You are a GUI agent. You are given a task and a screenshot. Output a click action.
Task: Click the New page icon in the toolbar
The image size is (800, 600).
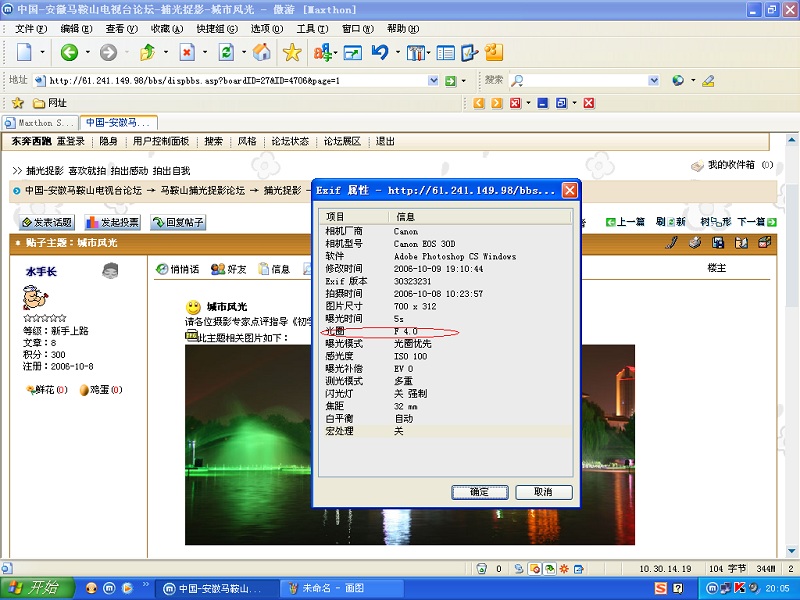click(x=24, y=52)
